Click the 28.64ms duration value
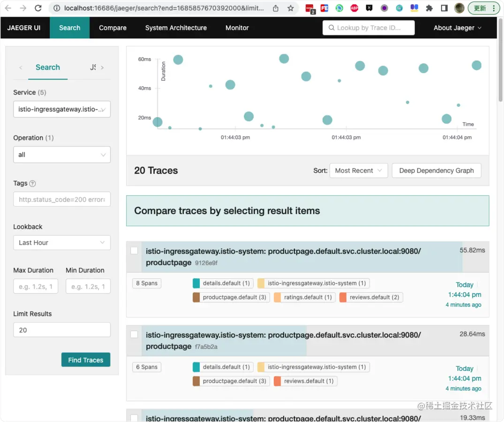The width and height of the screenshot is (504, 422). (x=472, y=334)
